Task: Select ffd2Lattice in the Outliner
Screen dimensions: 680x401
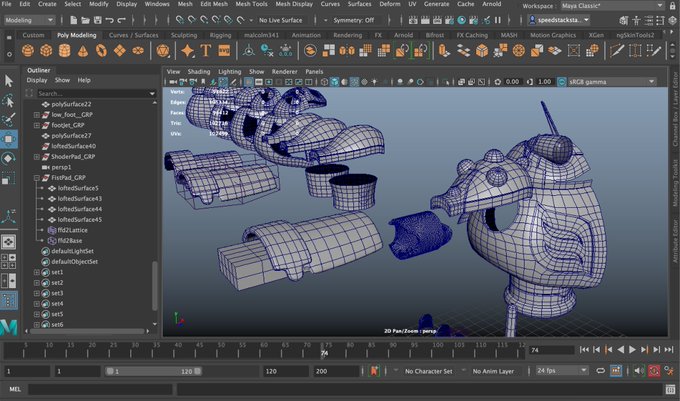Action: click(x=72, y=230)
